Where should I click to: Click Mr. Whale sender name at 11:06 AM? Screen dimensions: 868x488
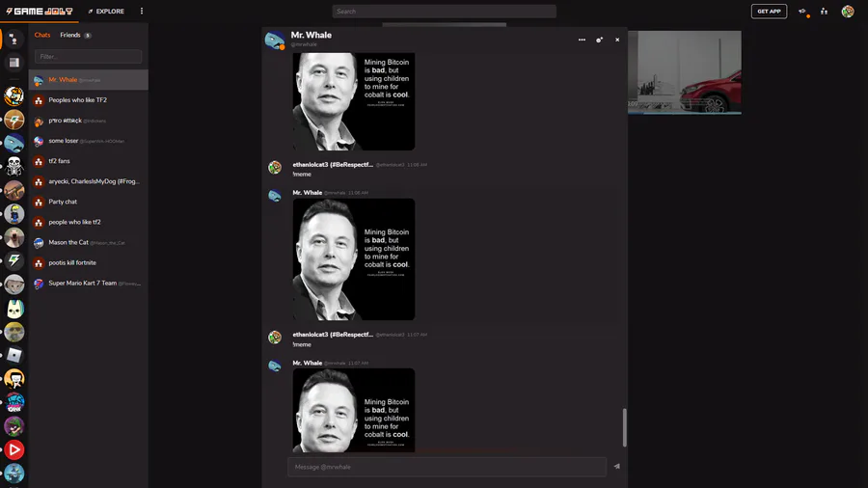tap(308, 193)
